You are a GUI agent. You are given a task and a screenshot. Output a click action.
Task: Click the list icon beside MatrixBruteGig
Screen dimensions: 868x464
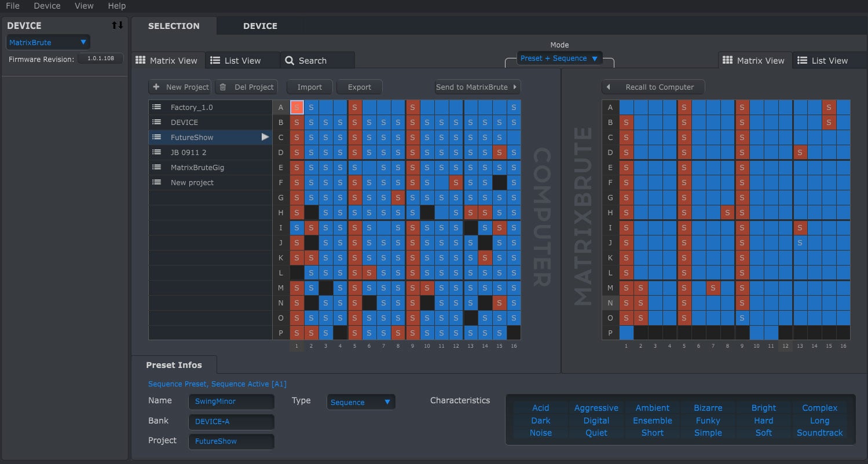click(156, 167)
